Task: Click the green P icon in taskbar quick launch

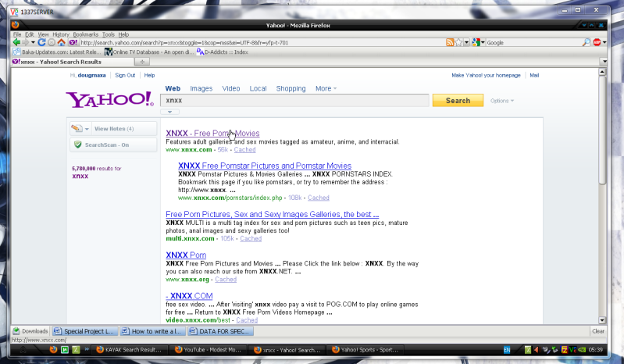Action: coord(65,350)
